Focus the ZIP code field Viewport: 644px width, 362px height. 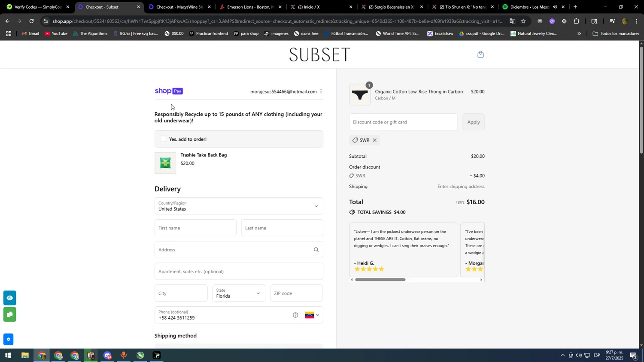tap(297, 293)
